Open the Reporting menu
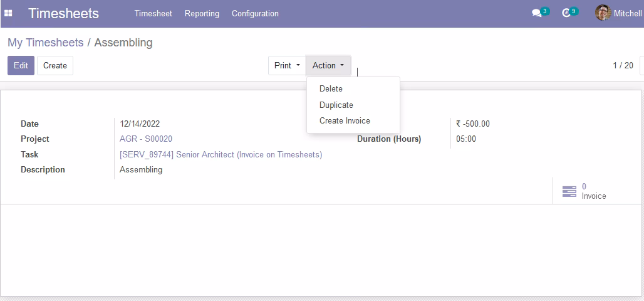The width and height of the screenshot is (644, 301). tap(202, 14)
